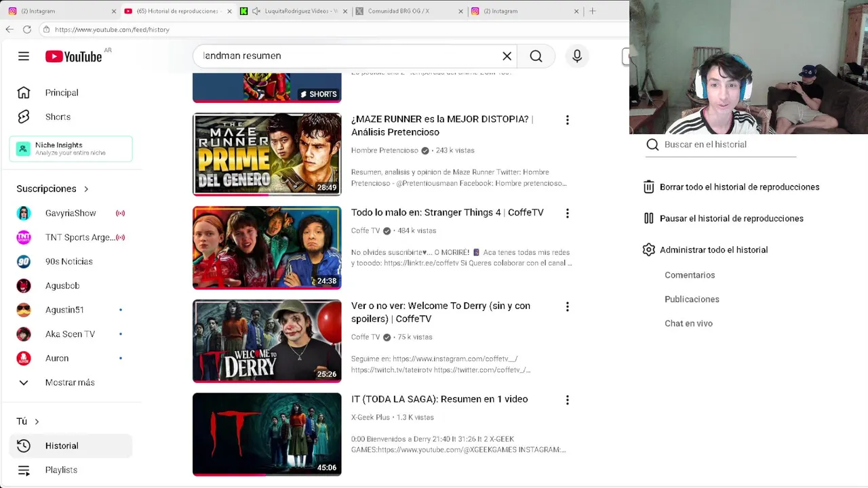
Task: Expand Mostrar más in subscriptions
Action: coord(71,382)
